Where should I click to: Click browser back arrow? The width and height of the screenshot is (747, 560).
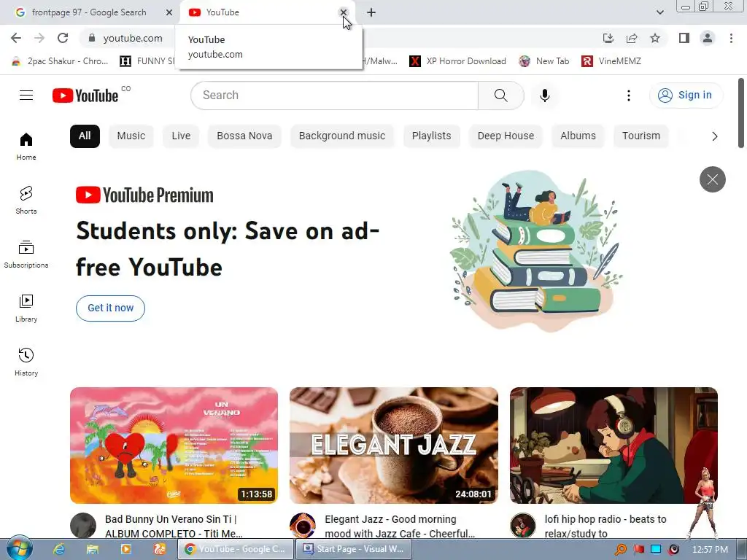click(16, 38)
